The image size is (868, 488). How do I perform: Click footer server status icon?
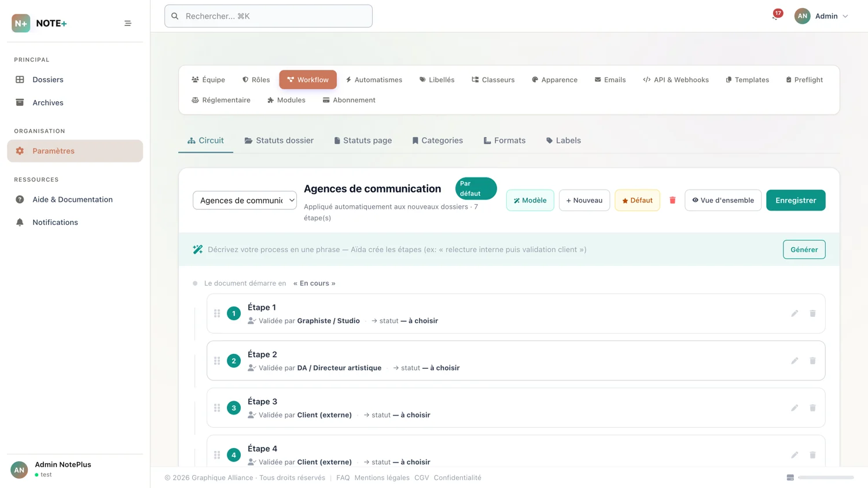pos(790,478)
